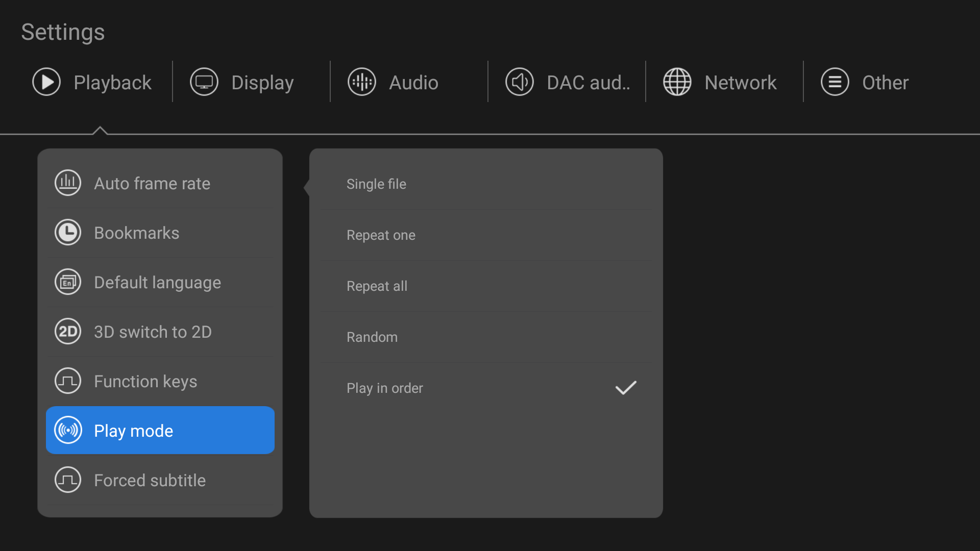Select Play in order option
Screen dimensions: 980x551
486,388
